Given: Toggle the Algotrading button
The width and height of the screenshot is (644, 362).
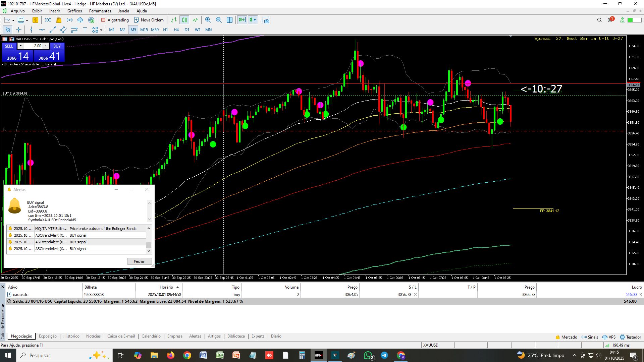Looking at the screenshot, I should click(115, 20).
